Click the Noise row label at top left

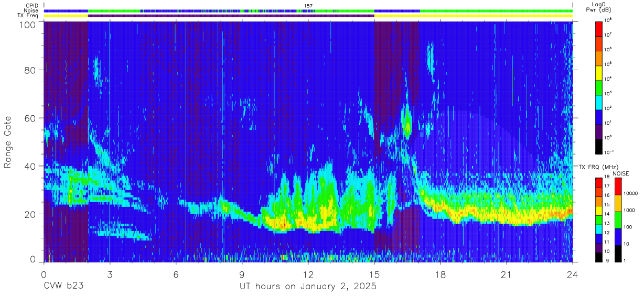[32, 10]
